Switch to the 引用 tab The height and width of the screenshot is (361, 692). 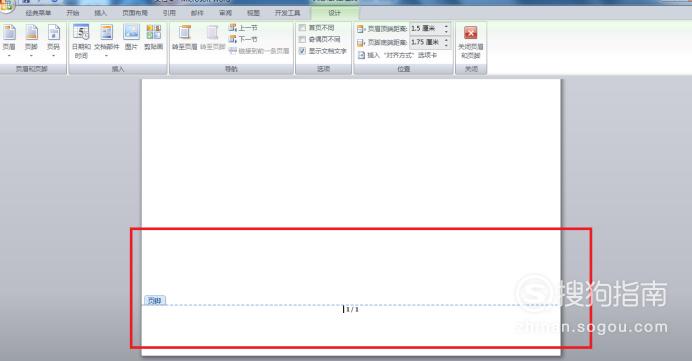point(169,13)
